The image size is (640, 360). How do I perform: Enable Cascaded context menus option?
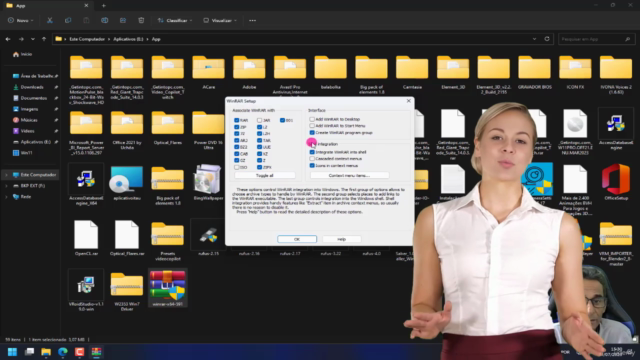312,159
